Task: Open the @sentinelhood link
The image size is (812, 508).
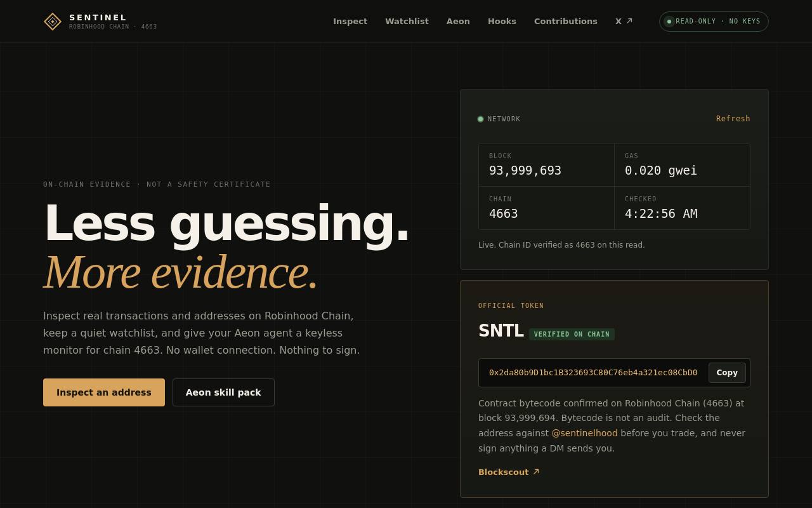Action: click(x=584, y=433)
